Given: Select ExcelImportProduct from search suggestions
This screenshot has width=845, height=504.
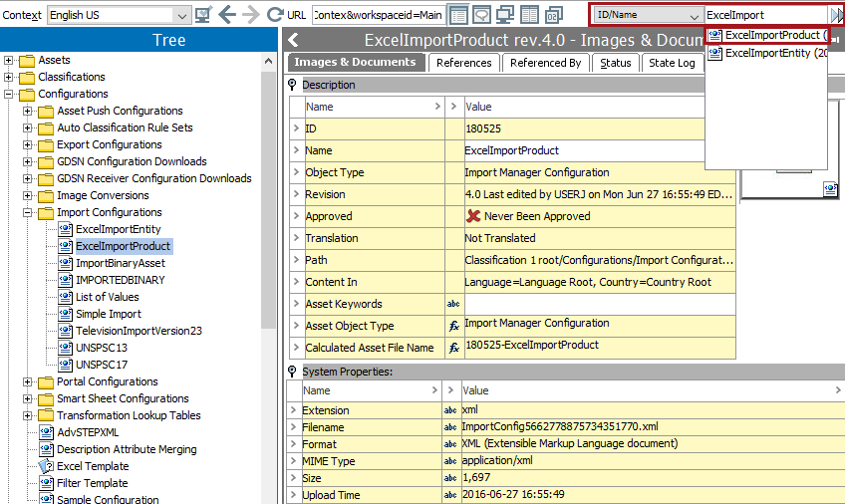Looking at the screenshot, I should (772, 35).
